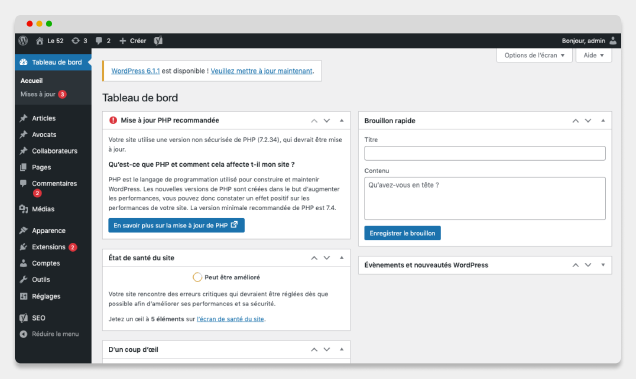Click into the Titre input field
The width and height of the screenshot is (636, 379).
[485, 153]
